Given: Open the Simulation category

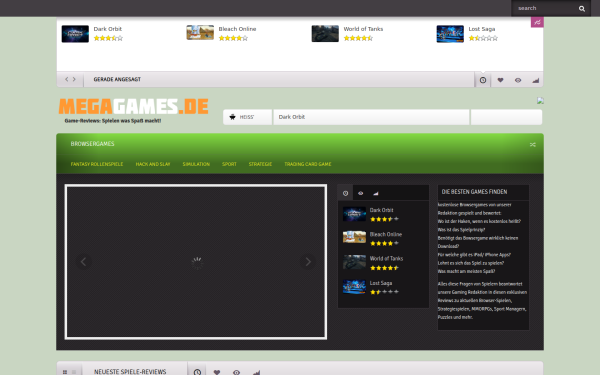Looking at the screenshot, I should pyautogui.click(x=196, y=164).
